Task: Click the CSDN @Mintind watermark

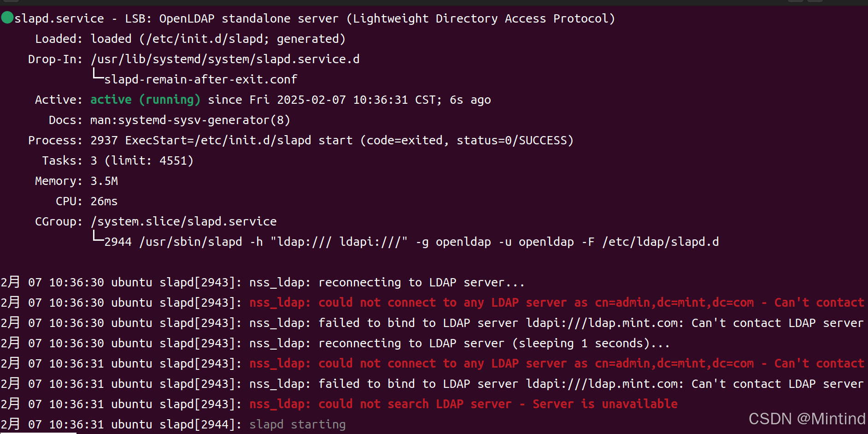Action: click(807, 419)
